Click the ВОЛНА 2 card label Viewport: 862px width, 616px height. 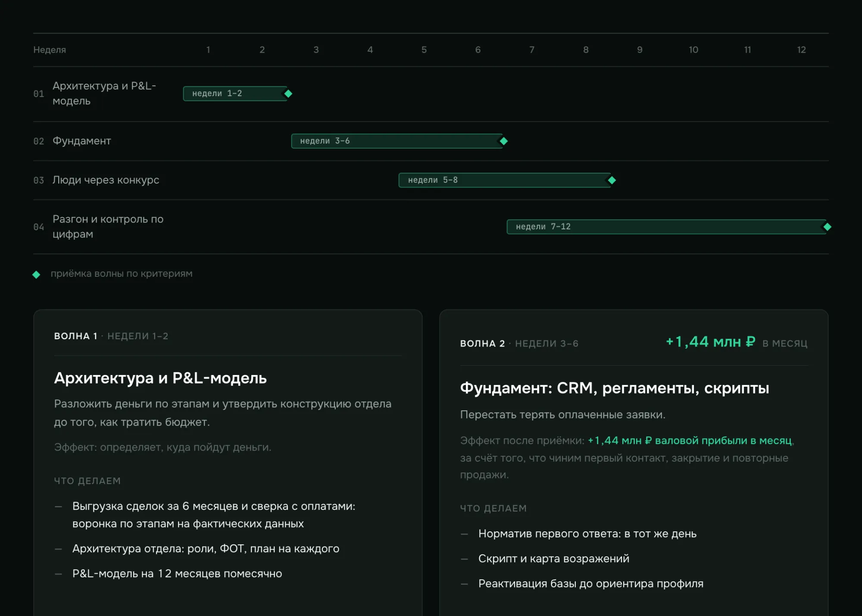(x=482, y=344)
